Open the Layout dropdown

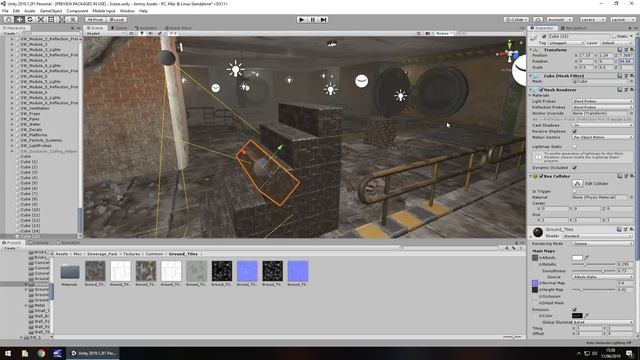(x=622, y=19)
